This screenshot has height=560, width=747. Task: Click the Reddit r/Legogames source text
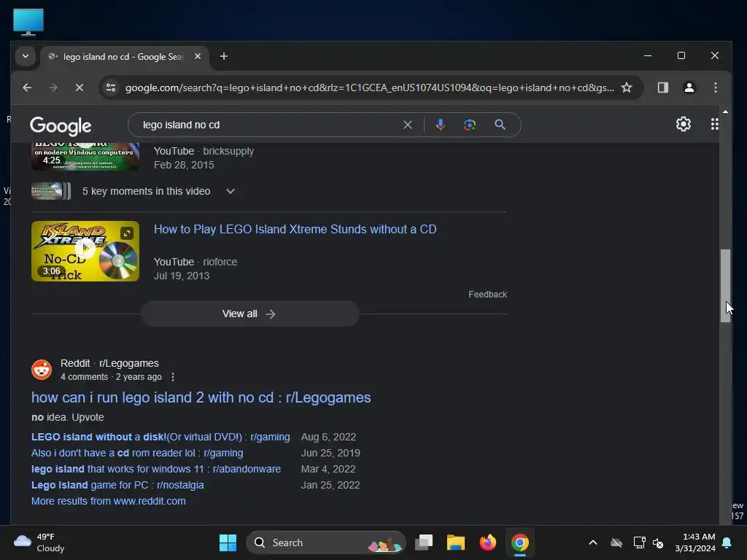pos(109,363)
